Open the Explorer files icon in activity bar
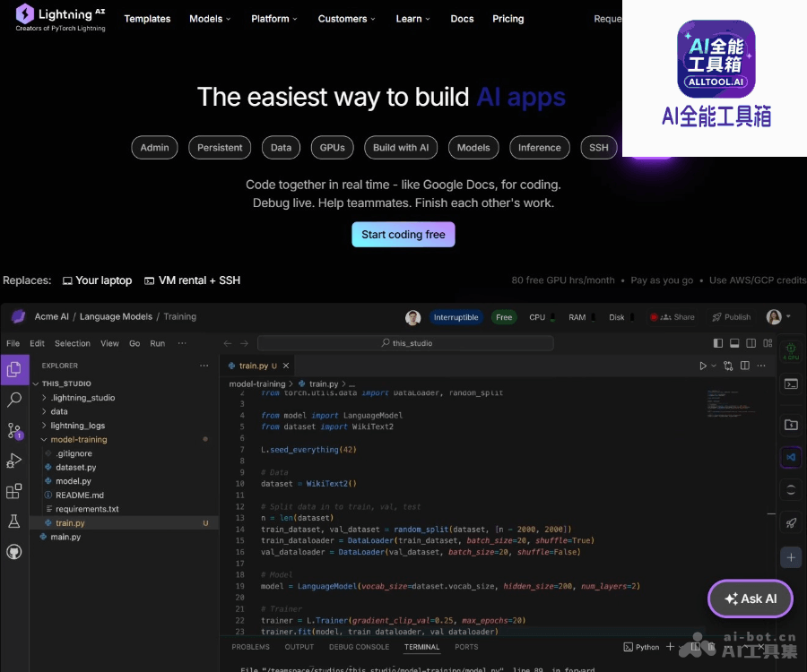The image size is (807, 672). point(14,369)
